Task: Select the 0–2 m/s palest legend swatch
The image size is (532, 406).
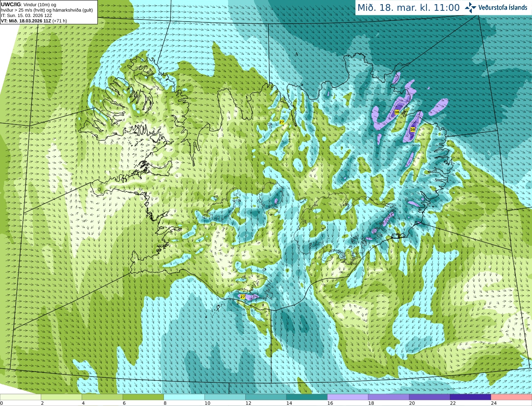Action: [20, 397]
